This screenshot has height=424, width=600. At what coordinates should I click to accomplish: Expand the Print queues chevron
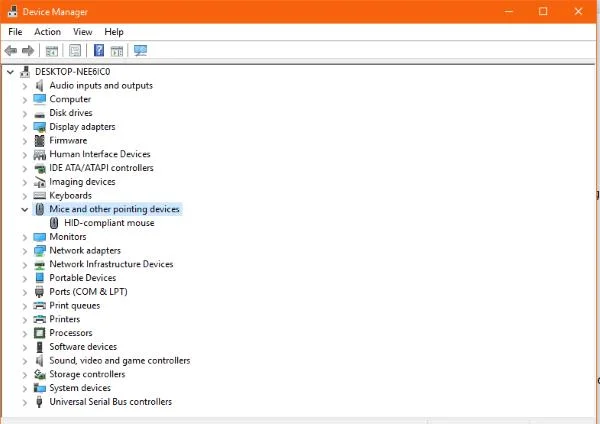[24, 307]
